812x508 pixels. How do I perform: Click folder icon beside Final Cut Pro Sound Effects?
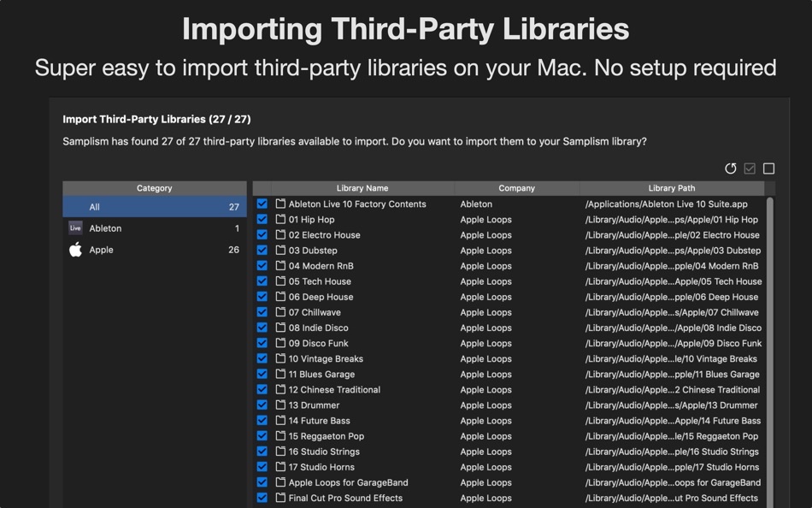point(280,498)
